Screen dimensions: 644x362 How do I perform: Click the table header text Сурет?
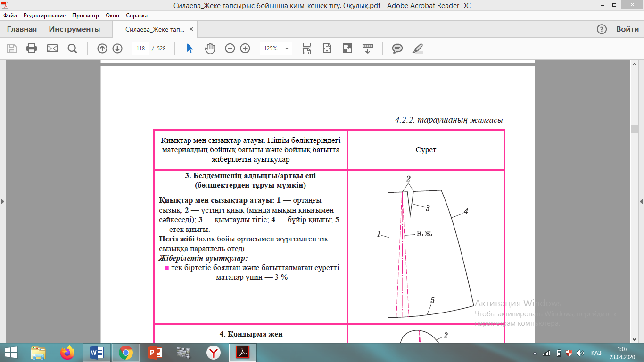[x=426, y=150]
